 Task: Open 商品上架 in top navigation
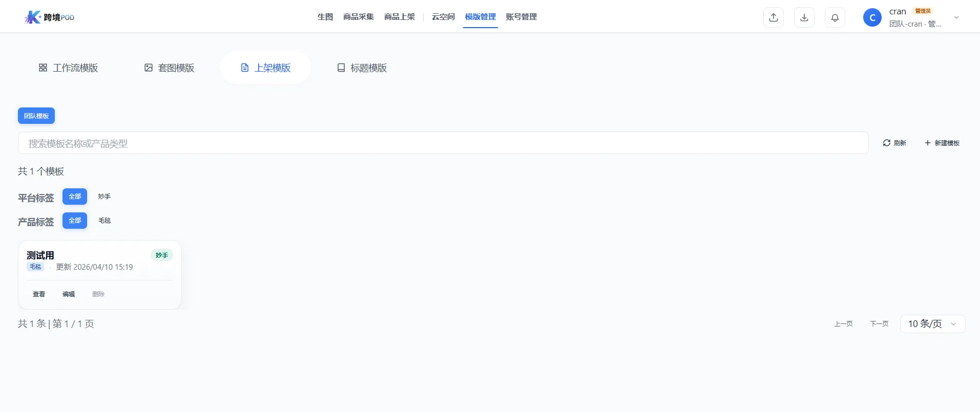pos(400,17)
